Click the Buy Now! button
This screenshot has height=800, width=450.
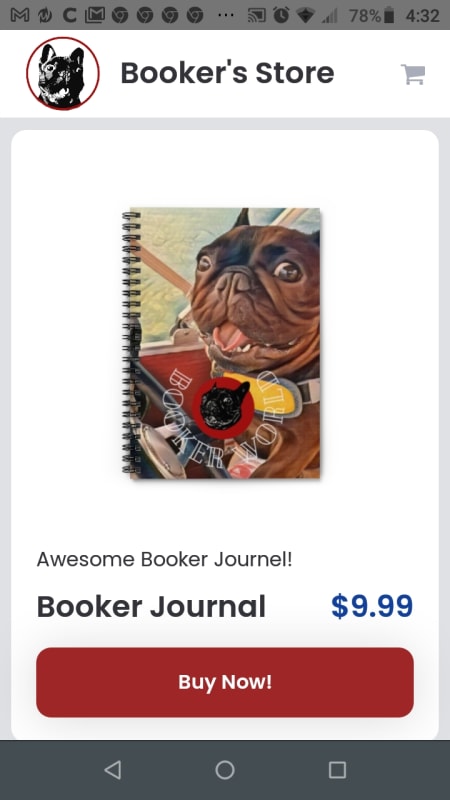tap(225, 682)
